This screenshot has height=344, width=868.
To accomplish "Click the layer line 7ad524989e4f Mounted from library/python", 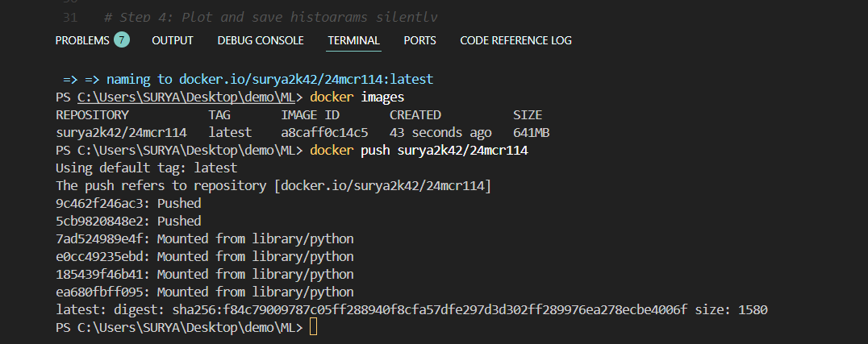I will 205,239.
